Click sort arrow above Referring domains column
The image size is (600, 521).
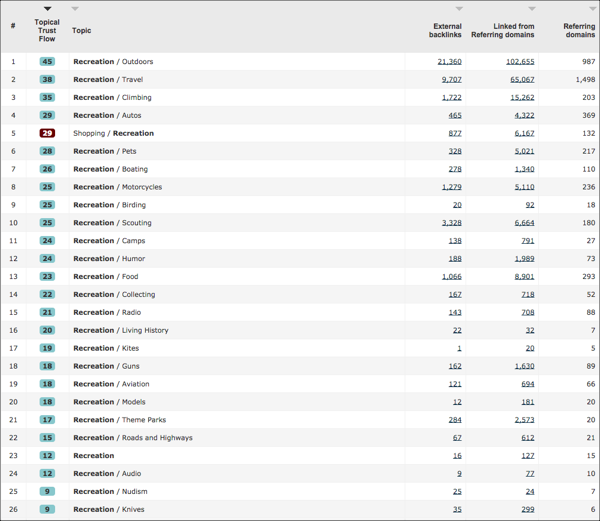click(592, 9)
